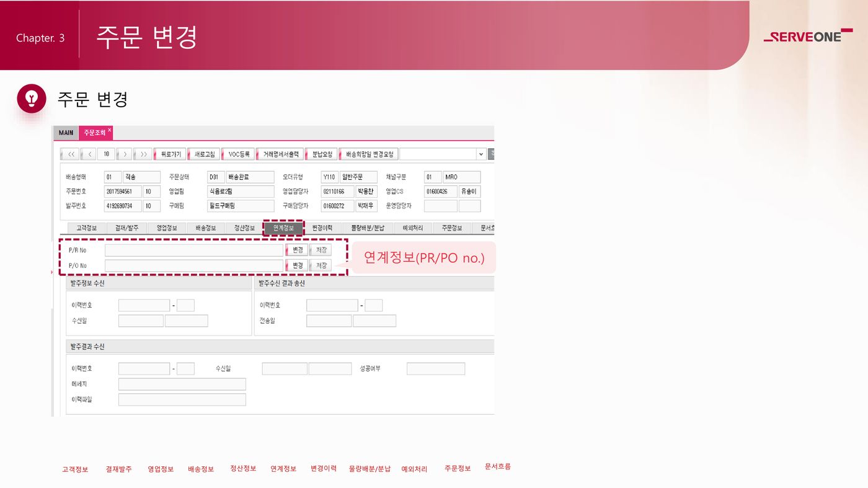Viewport: 868px width, 488px height.
Task: Go to previous record with < button
Action: pyautogui.click(x=89, y=154)
